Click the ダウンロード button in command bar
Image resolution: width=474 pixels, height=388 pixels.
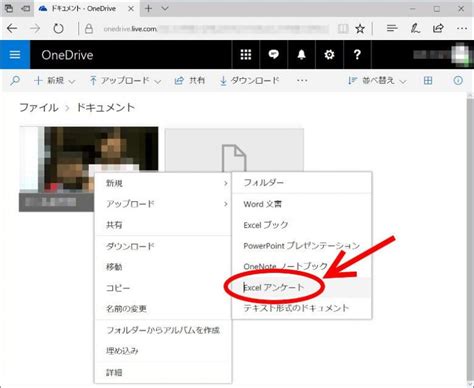(x=249, y=81)
